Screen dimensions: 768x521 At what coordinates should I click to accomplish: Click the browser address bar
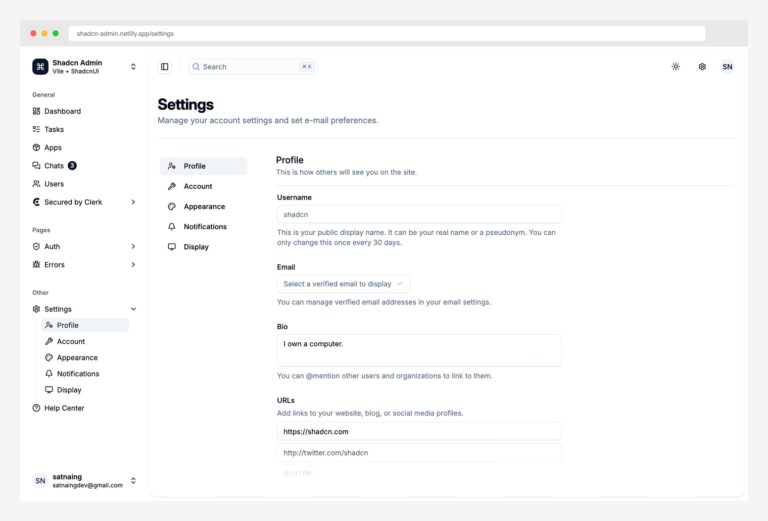[387, 33]
